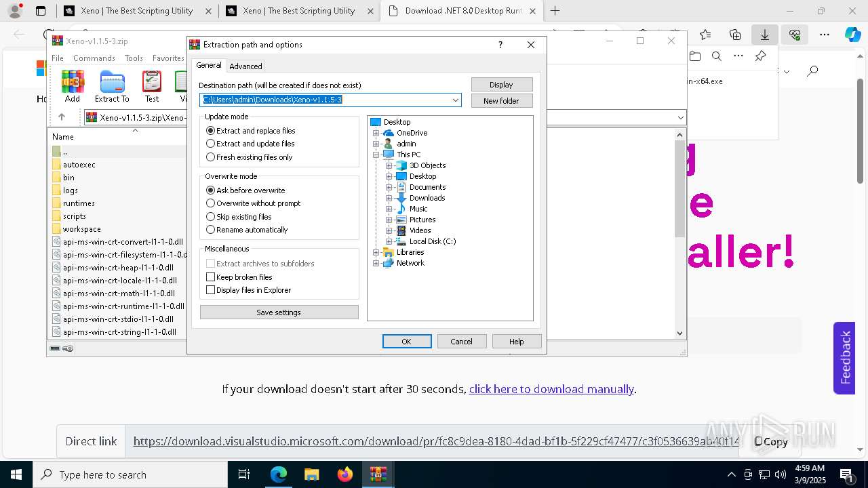The width and height of the screenshot is (868, 488).
Task: Open the Edge Copilot icon
Action: click(x=852, y=35)
